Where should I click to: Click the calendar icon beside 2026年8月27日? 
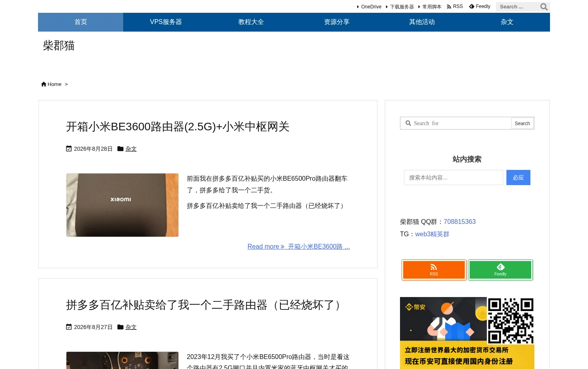pyautogui.click(x=69, y=327)
